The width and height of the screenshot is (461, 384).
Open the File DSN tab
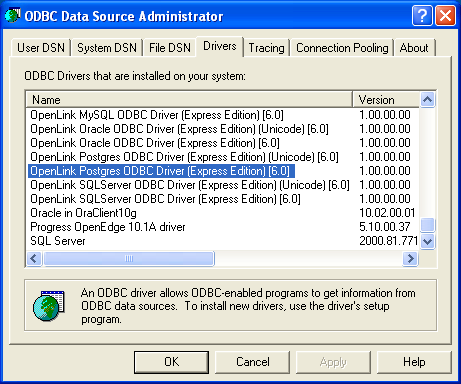[x=170, y=48]
